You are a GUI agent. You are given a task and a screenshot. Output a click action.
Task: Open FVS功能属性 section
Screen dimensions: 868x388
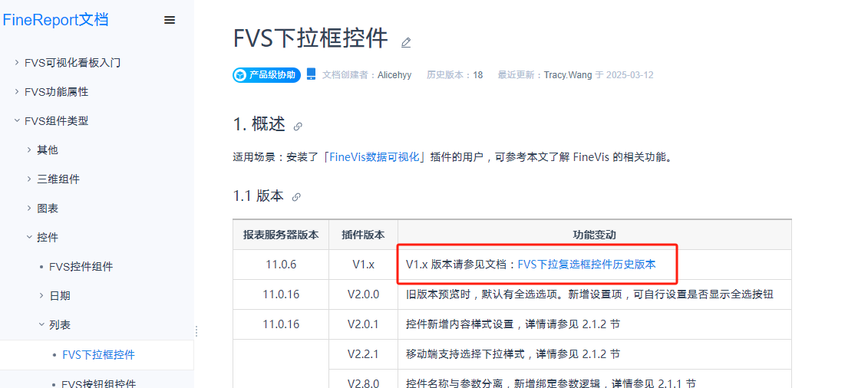coord(57,92)
